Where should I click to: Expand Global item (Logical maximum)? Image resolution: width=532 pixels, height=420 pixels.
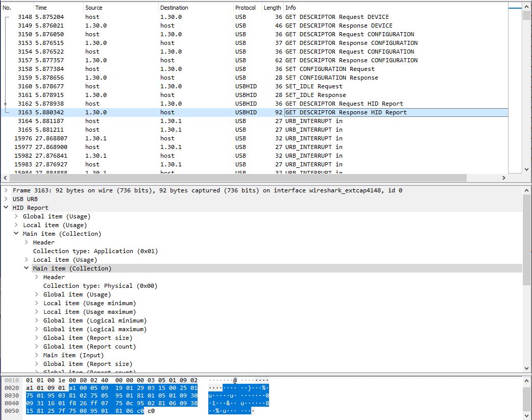(36, 329)
